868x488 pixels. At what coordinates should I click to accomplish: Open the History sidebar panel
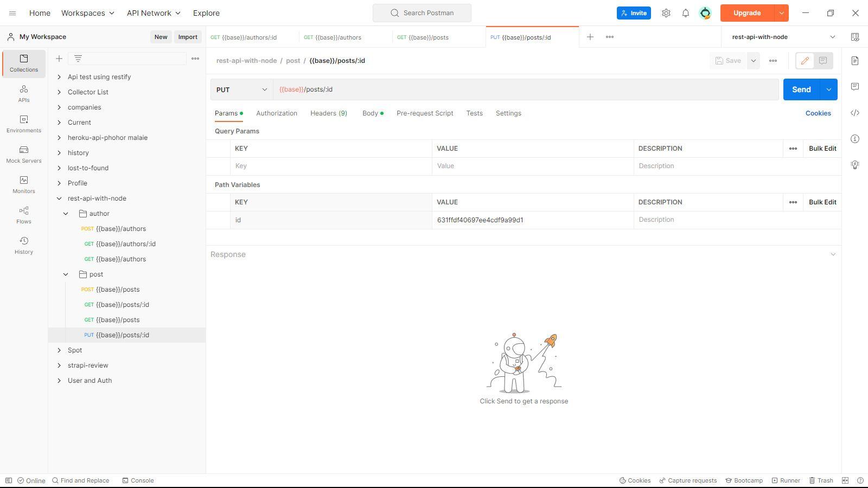click(24, 245)
